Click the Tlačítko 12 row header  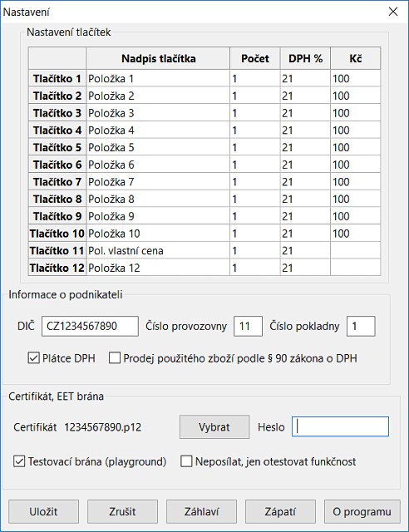(57, 268)
